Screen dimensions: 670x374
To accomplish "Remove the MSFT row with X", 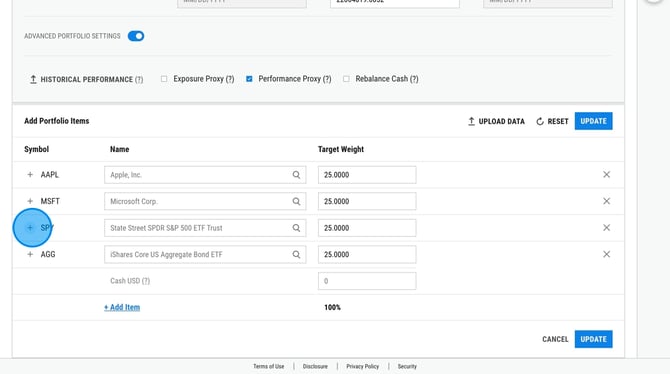I will [606, 201].
